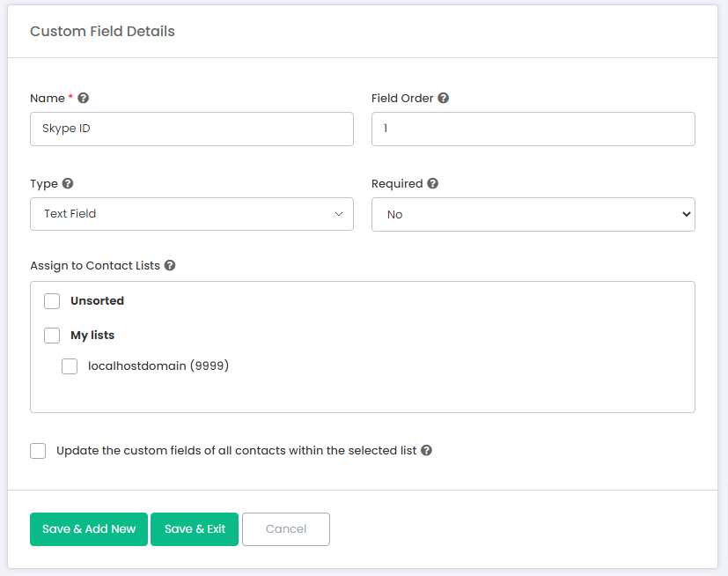Click the Field Order help icon

coord(444,99)
